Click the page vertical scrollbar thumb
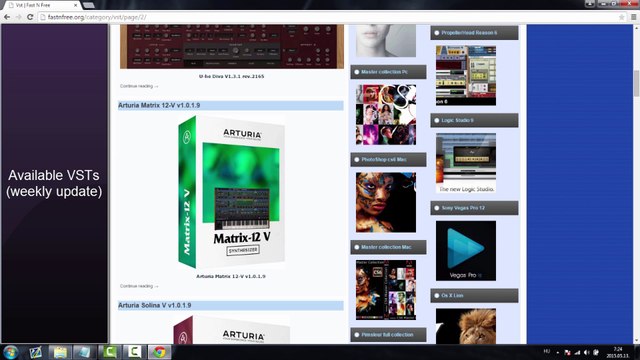The image size is (640, 360). coord(636,83)
